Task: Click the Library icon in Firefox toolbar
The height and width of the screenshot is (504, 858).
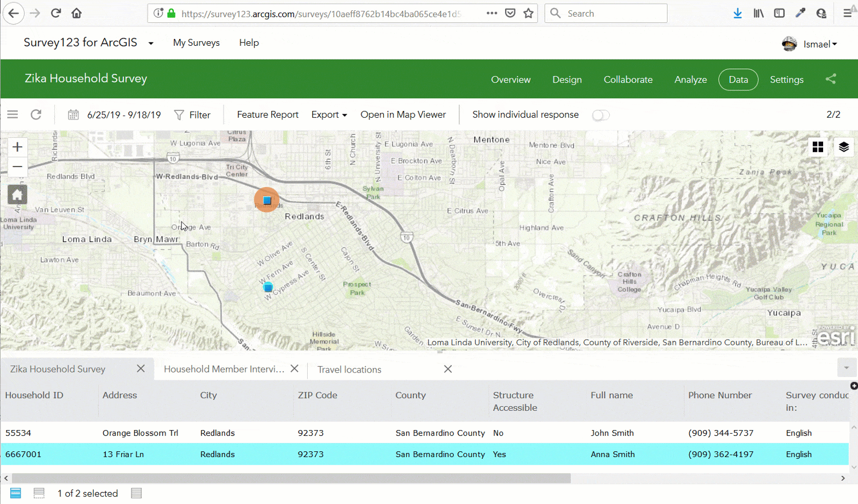Action: tap(758, 13)
